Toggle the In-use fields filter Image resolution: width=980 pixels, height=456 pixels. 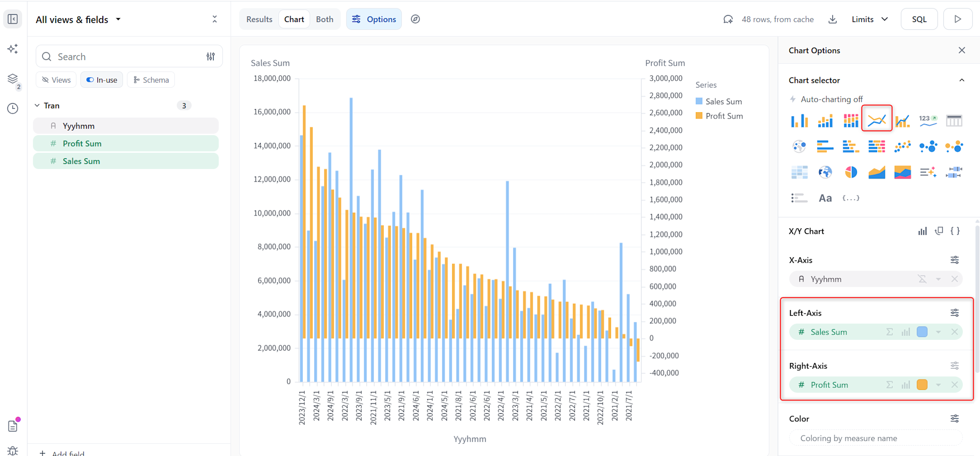click(x=102, y=80)
